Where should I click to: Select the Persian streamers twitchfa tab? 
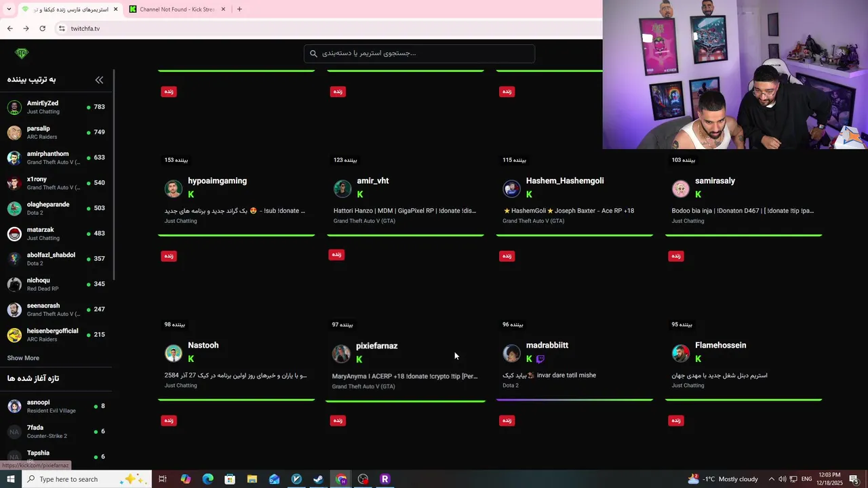click(70, 9)
